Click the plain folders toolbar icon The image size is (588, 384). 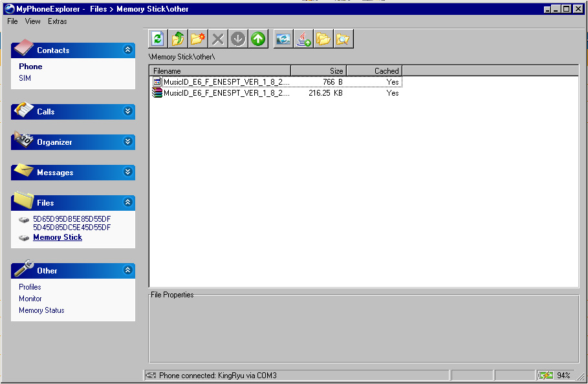[323, 39]
